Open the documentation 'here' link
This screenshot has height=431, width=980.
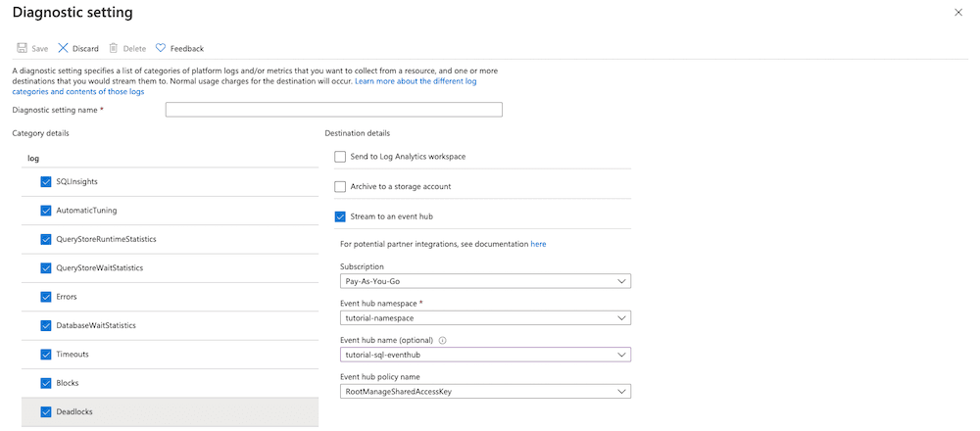coord(538,244)
